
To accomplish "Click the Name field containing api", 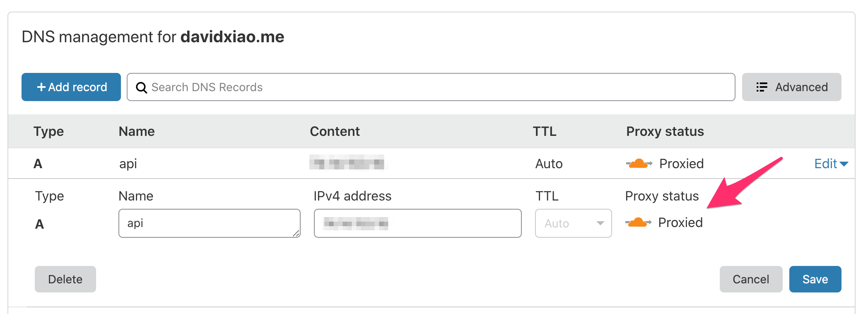I will pyautogui.click(x=209, y=223).
